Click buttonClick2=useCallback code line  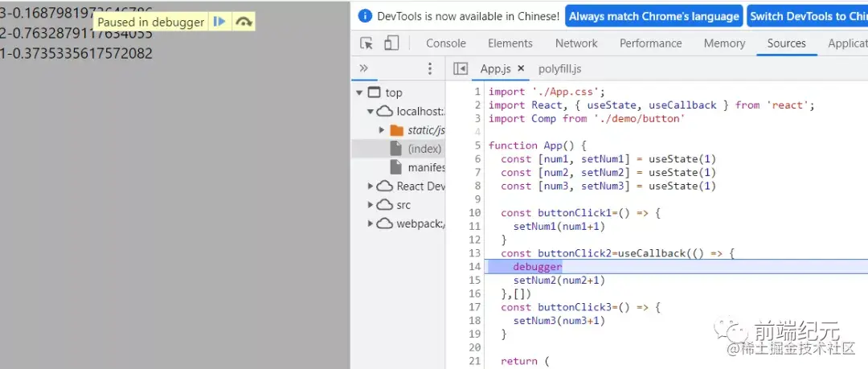pos(617,253)
